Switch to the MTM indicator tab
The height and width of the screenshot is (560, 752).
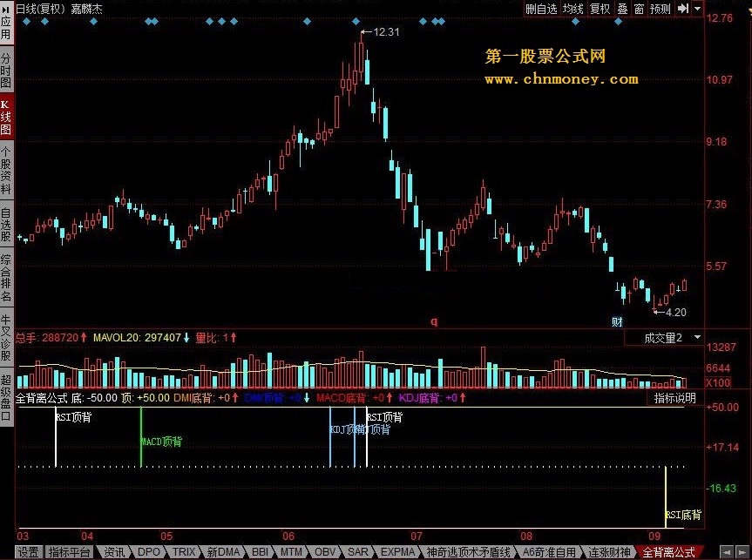291,552
